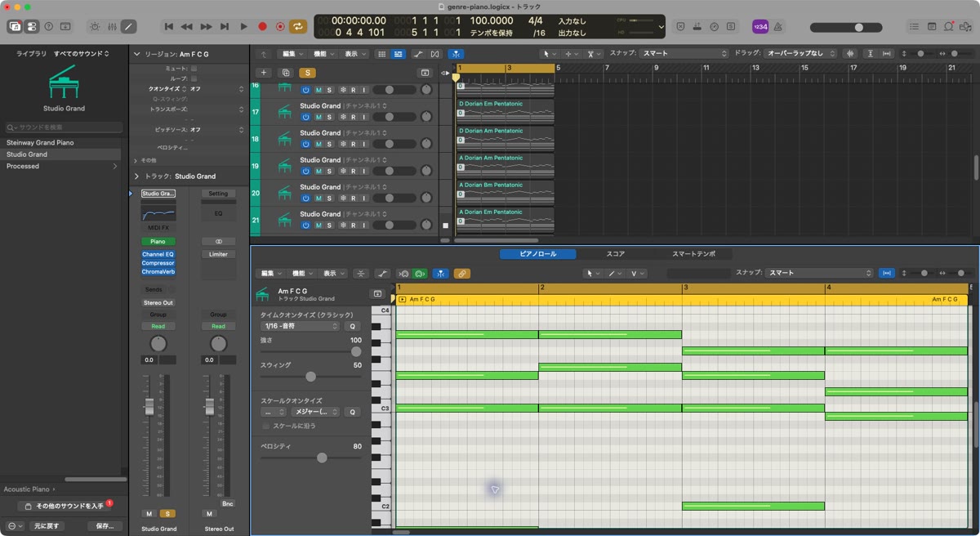The height and width of the screenshot is (536, 980).
Task: Toggle the global Solo S button in tracks header
Action: [x=307, y=73]
